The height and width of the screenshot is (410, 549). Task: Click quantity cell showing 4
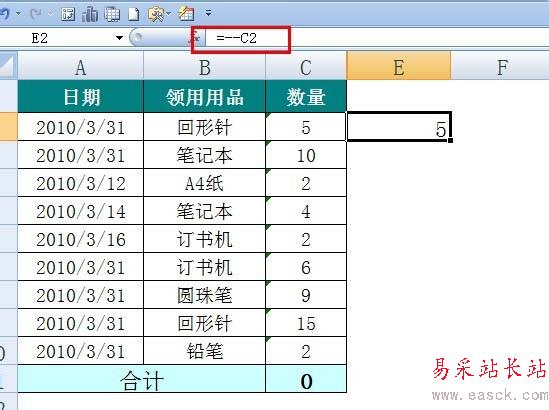click(x=306, y=211)
